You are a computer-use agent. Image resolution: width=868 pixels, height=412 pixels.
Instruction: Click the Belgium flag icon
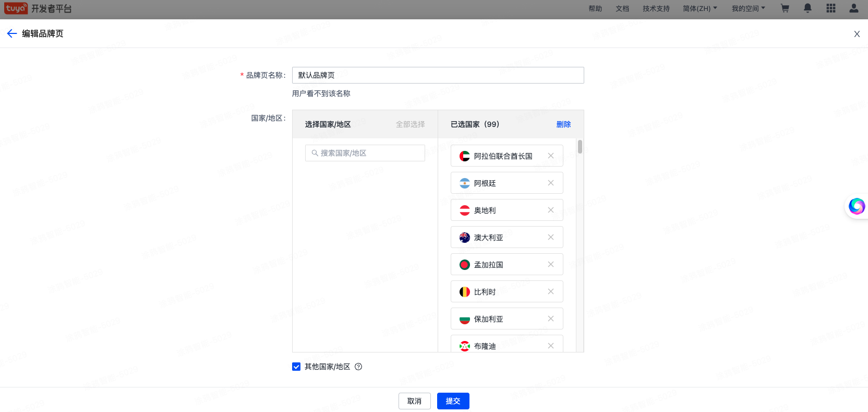point(464,292)
